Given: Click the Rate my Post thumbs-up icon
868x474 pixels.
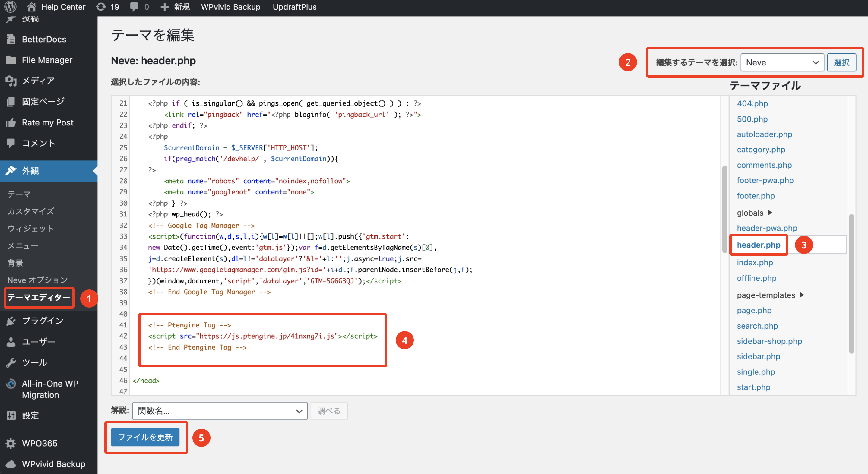Looking at the screenshot, I should point(11,122).
